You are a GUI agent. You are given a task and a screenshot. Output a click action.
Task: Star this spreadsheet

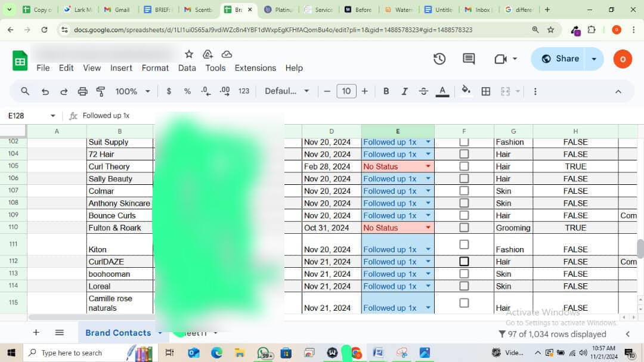[x=189, y=54]
